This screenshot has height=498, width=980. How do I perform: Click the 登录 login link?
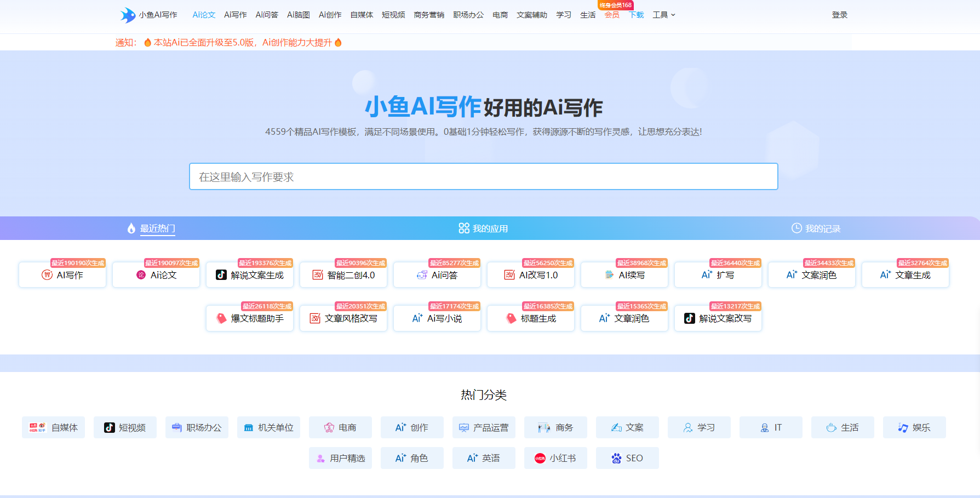839,15
